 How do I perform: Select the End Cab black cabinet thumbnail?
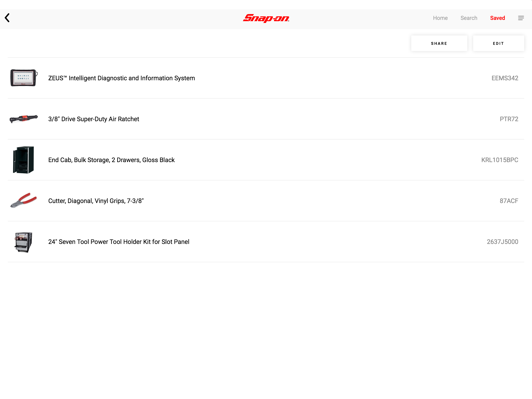point(24,160)
